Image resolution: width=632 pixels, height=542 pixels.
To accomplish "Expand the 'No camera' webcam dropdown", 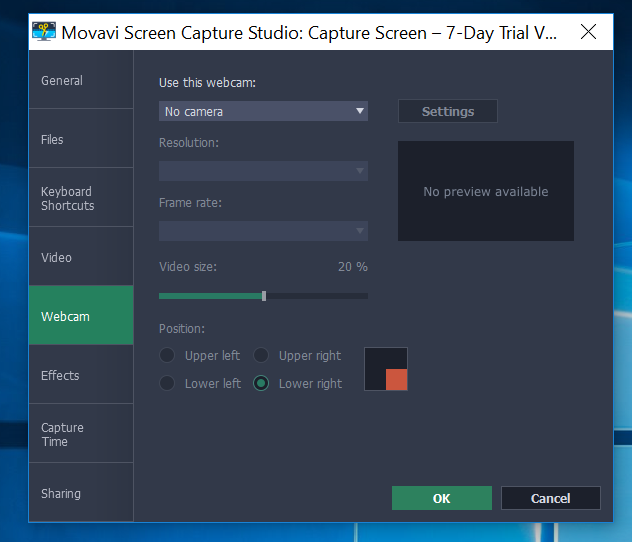I will pos(263,112).
